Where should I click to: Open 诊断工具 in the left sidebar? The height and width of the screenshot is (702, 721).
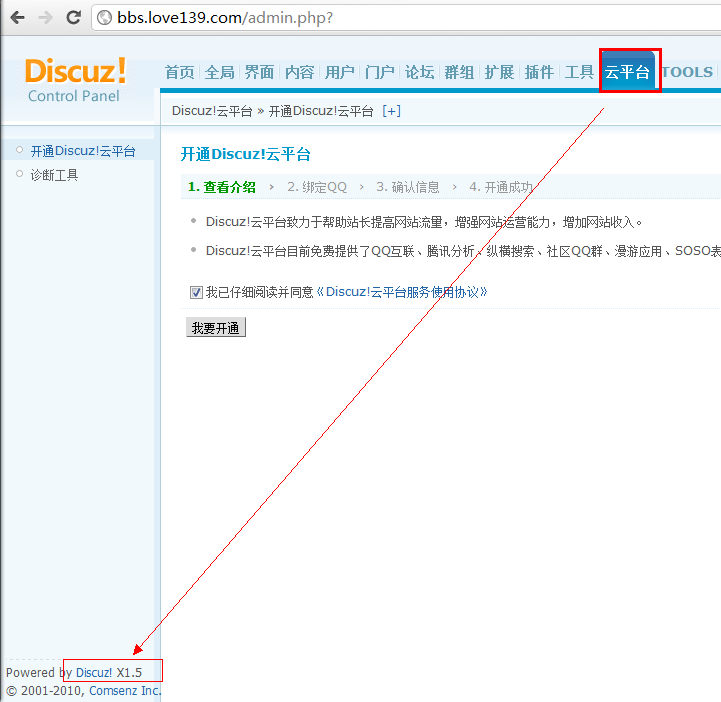[x=54, y=175]
